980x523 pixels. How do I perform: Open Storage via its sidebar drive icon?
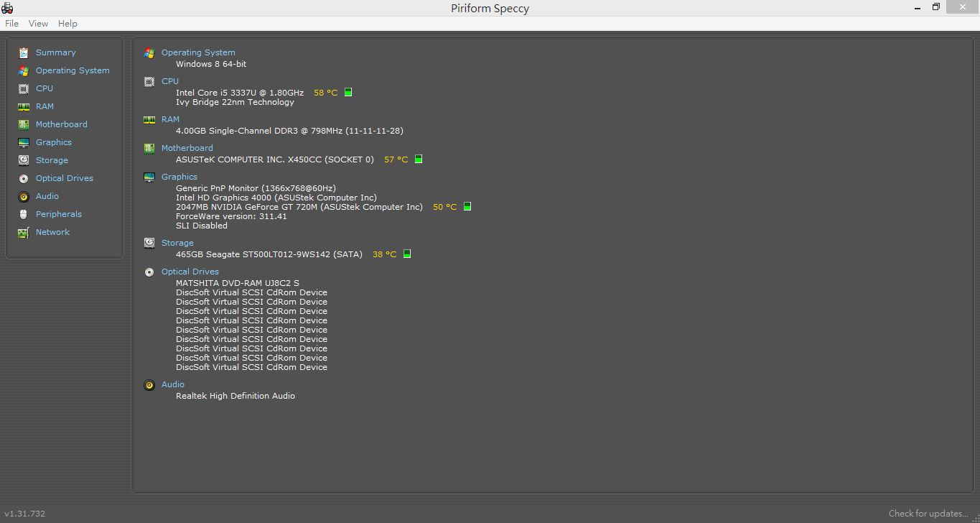24,160
